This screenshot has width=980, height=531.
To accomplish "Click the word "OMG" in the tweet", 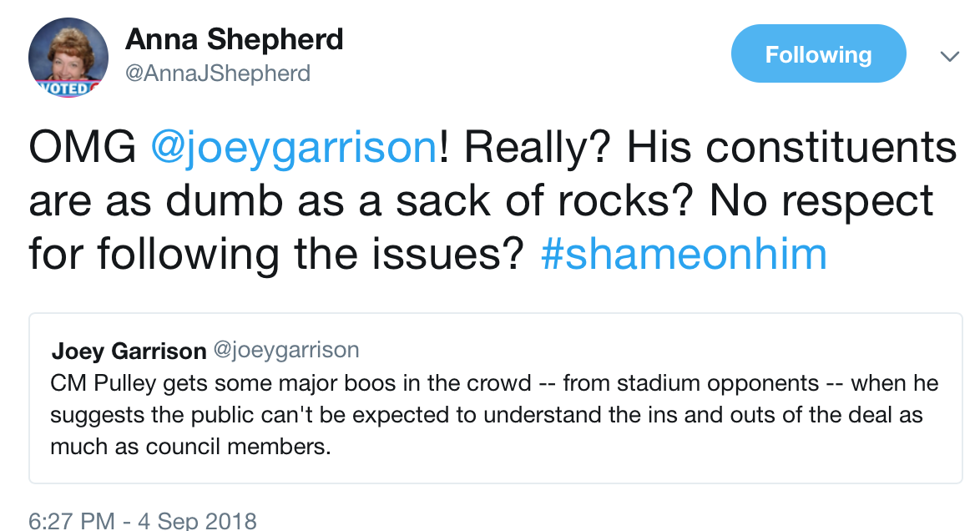I will [x=82, y=149].
